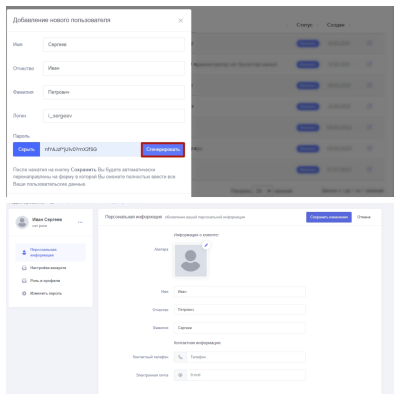Click the phone icon in the contact phone field
Image resolution: width=400 pixels, height=400 pixels.
click(x=180, y=357)
